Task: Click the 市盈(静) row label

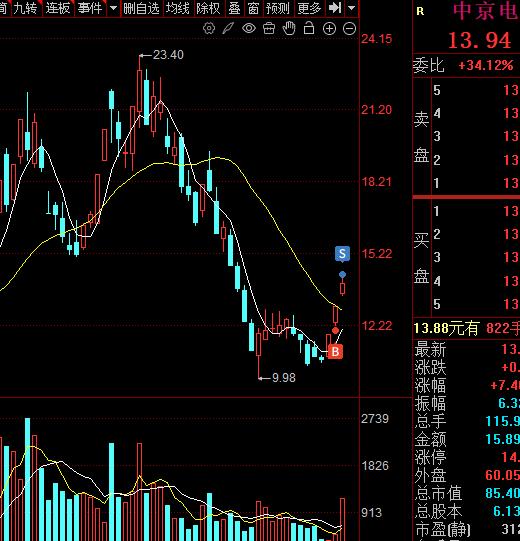Action: tap(443, 530)
